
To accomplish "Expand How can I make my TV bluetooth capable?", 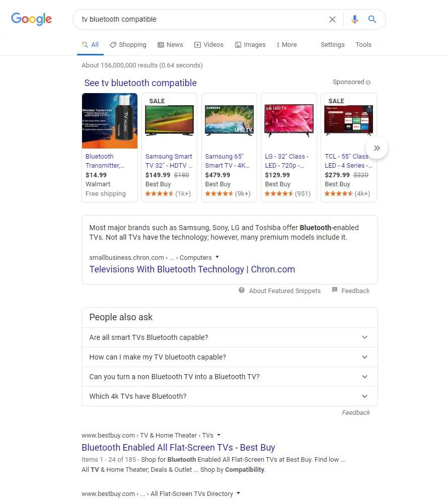I will tap(230, 357).
